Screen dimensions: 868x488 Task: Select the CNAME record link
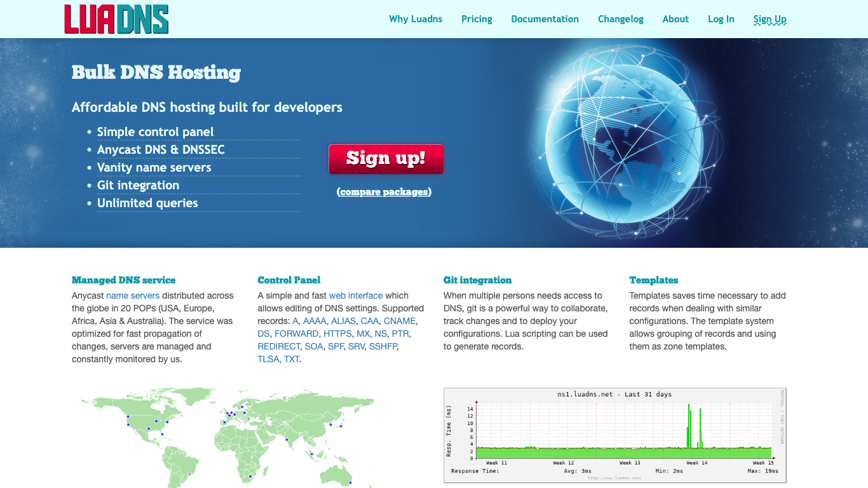(x=400, y=321)
